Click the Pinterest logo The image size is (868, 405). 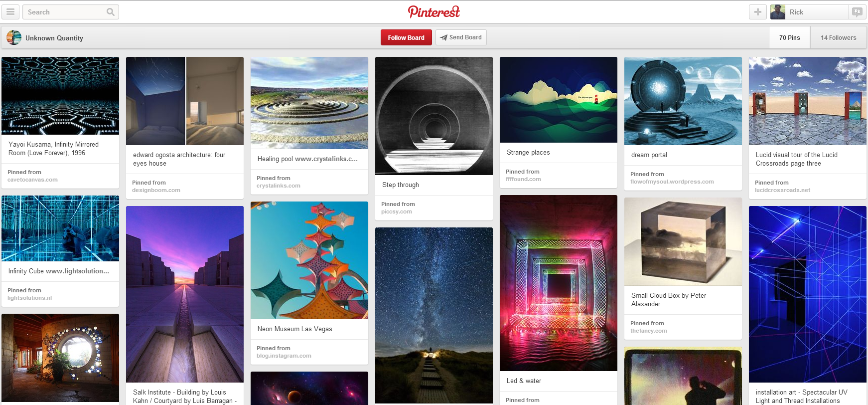[434, 11]
